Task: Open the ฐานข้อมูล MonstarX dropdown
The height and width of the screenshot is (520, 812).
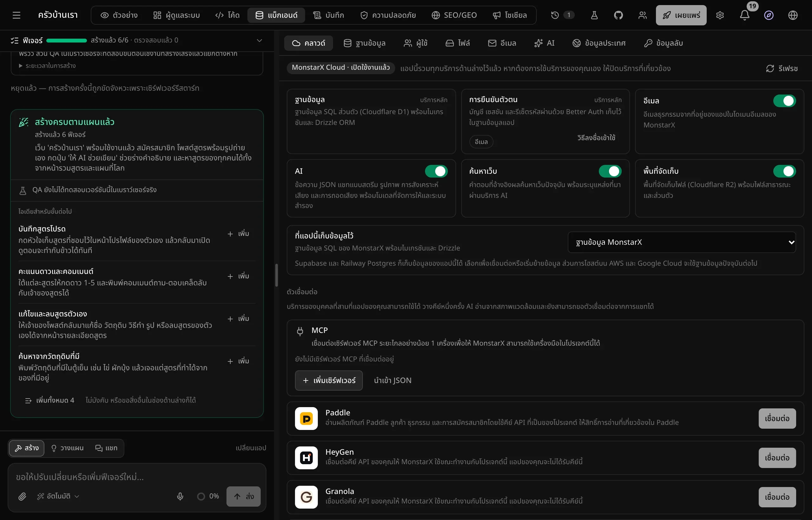Action: coord(682,242)
